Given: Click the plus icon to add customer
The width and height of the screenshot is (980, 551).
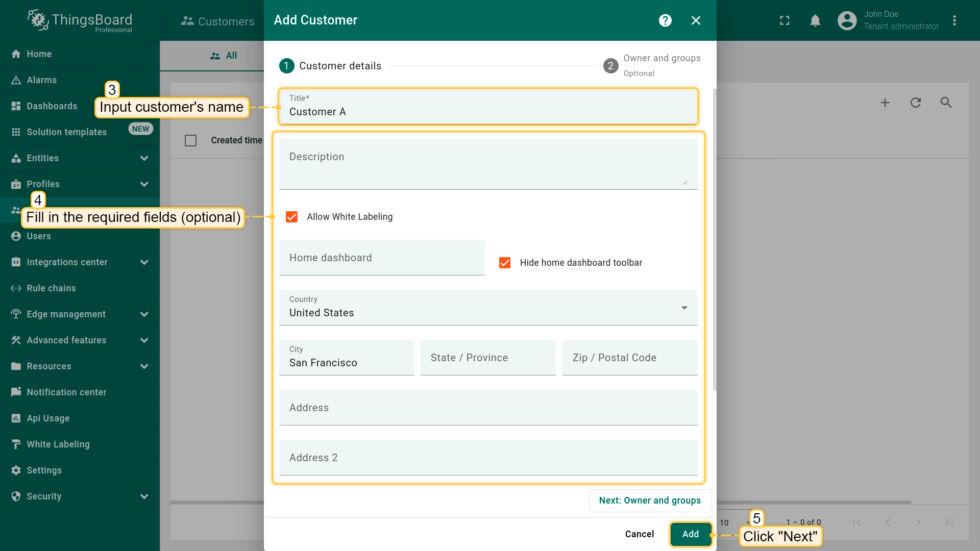Looking at the screenshot, I should [x=885, y=103].
